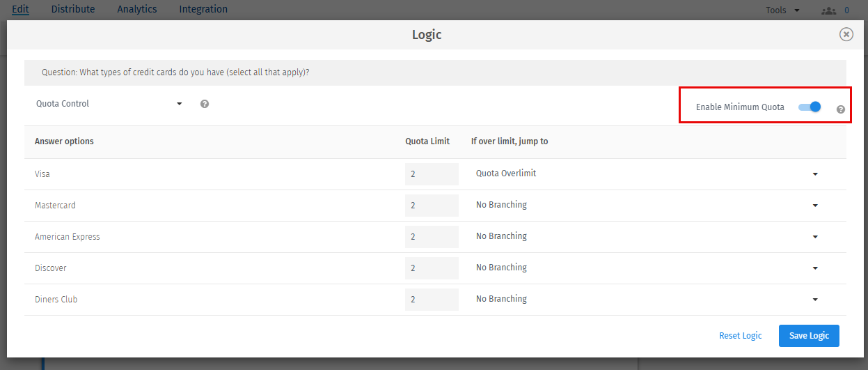Viewport: 868px width, 370px height.
Task: Close the Logic dialog with X icon
Action: click(846, 35)
